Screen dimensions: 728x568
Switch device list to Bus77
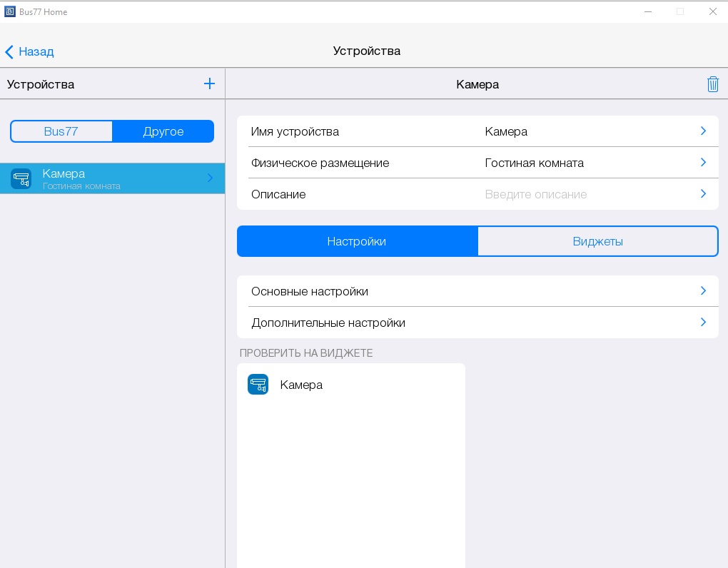point(61,131)
